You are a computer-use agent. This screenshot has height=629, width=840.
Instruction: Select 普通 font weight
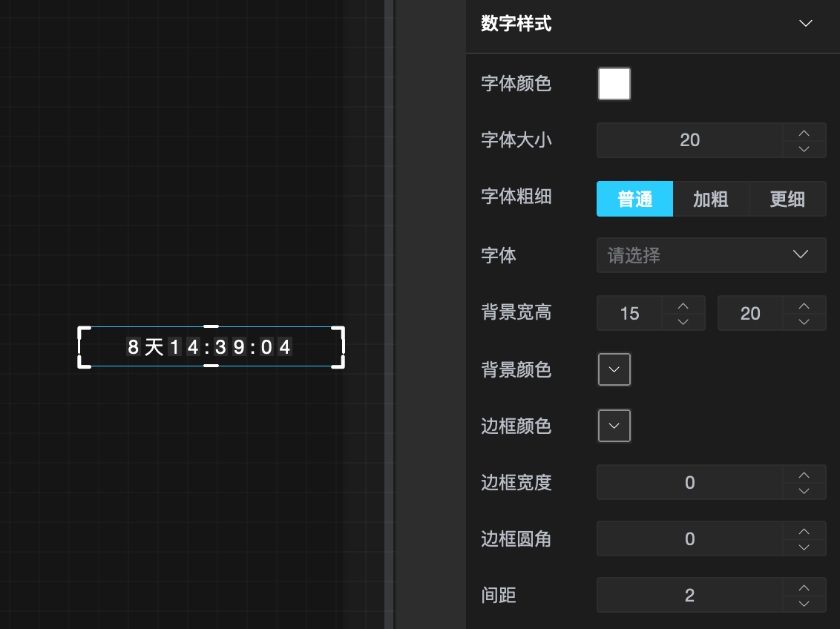(x=634, y=199)
